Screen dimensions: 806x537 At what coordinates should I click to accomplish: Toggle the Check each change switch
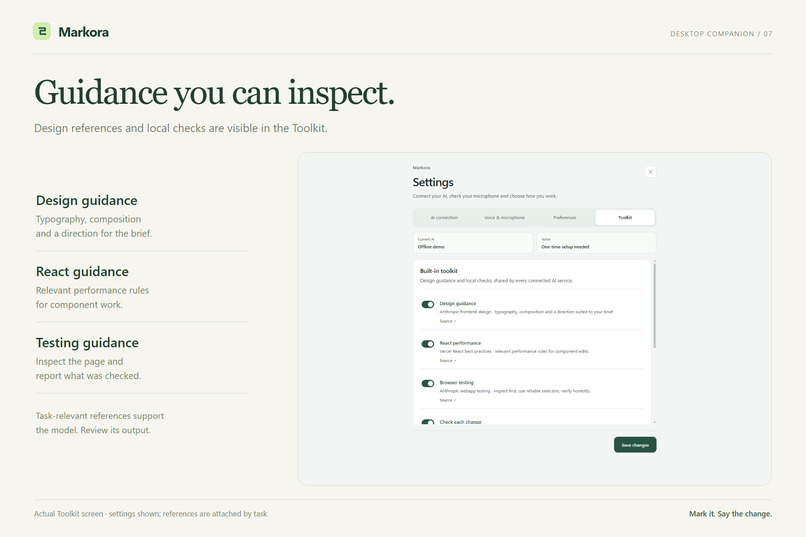tap(428, 422)
